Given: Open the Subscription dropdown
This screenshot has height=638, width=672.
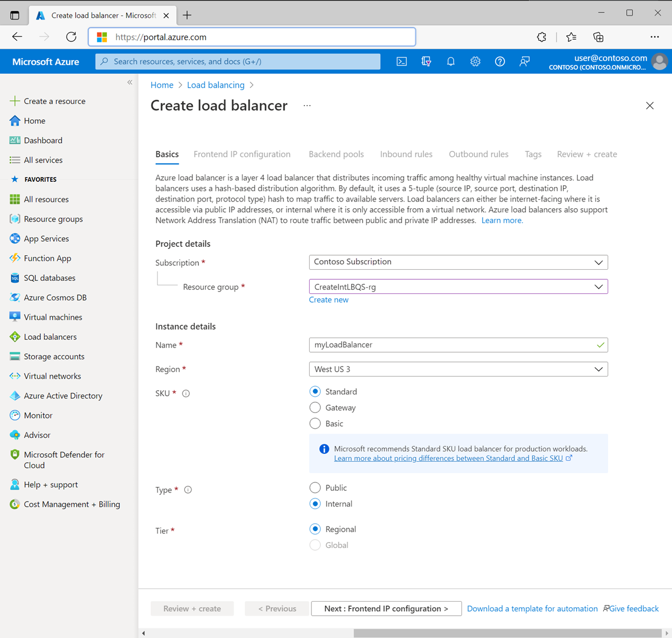Looking at the screenshot, I should click(458, 262).
